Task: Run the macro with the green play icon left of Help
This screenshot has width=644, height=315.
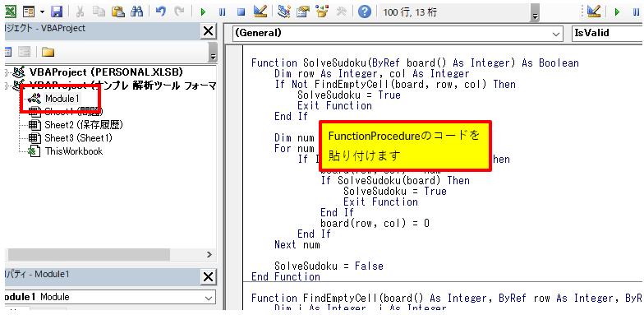Action: point(203,12)
